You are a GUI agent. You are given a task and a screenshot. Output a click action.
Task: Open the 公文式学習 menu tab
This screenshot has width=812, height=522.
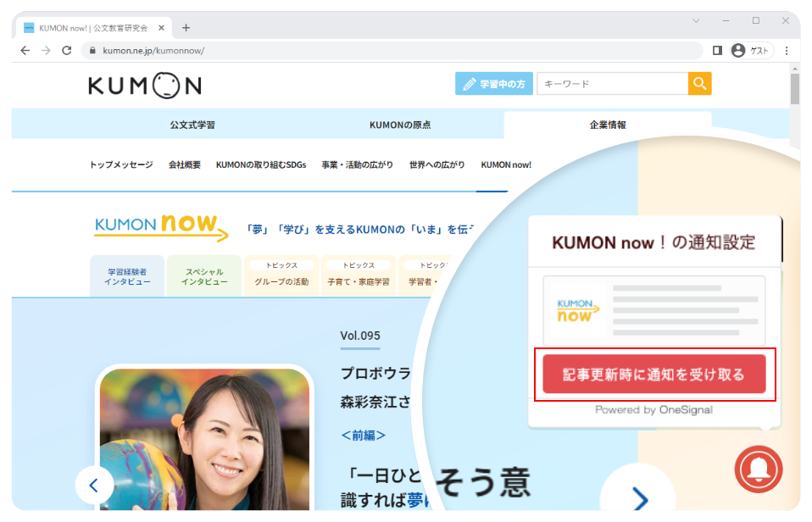click(x=192, y=125)
